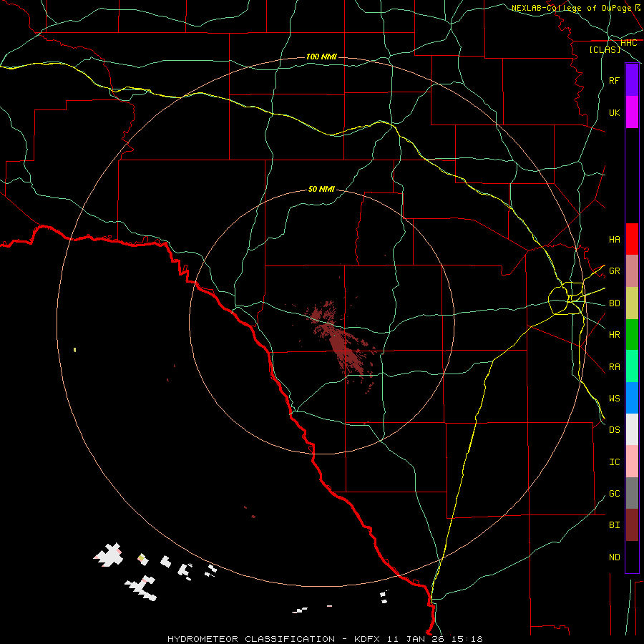
Task: Click the BI brown legend swatch
Action: click(x=632, y=525)
